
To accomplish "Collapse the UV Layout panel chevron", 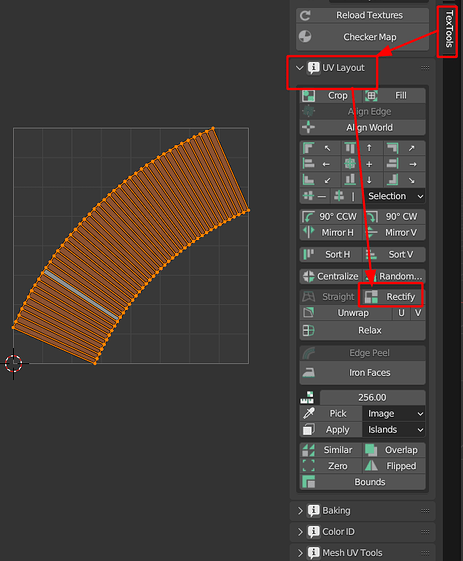I will tap(299, 68).
